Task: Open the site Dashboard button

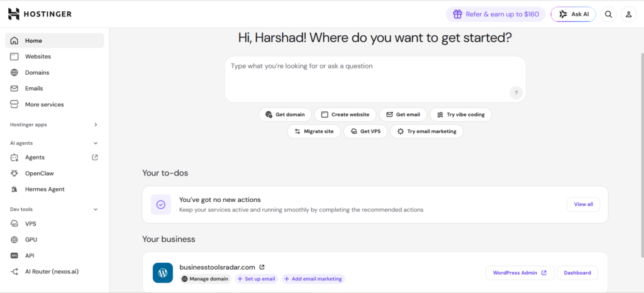Action: coord(577,272)
